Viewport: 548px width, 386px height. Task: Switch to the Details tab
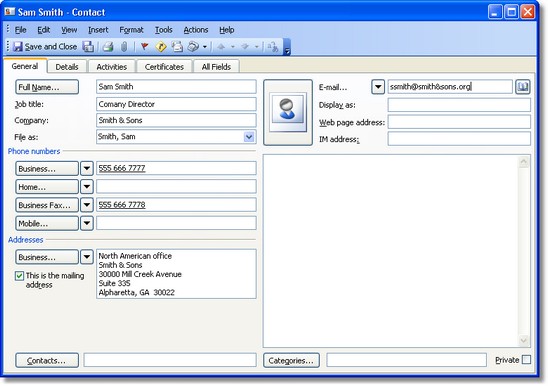tap(67, 67)
